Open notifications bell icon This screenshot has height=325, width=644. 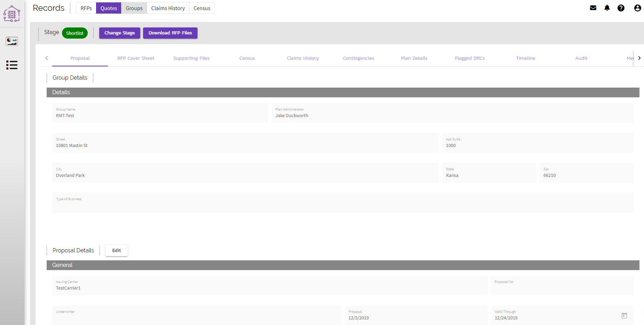click(x=607, y=8)
